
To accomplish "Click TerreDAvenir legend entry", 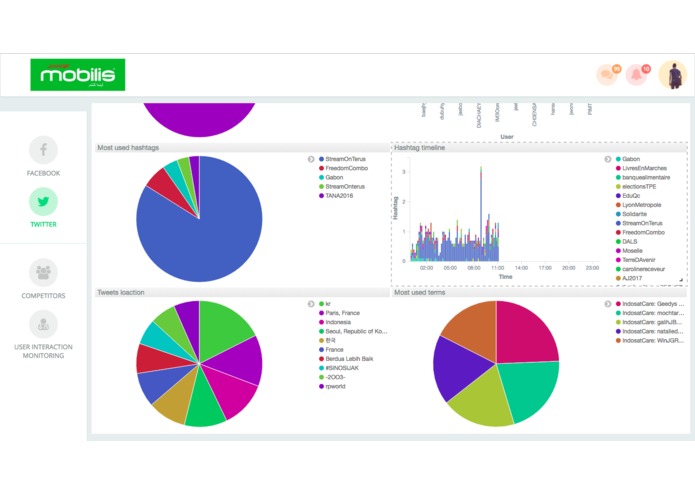I will [x=636, y=260].
